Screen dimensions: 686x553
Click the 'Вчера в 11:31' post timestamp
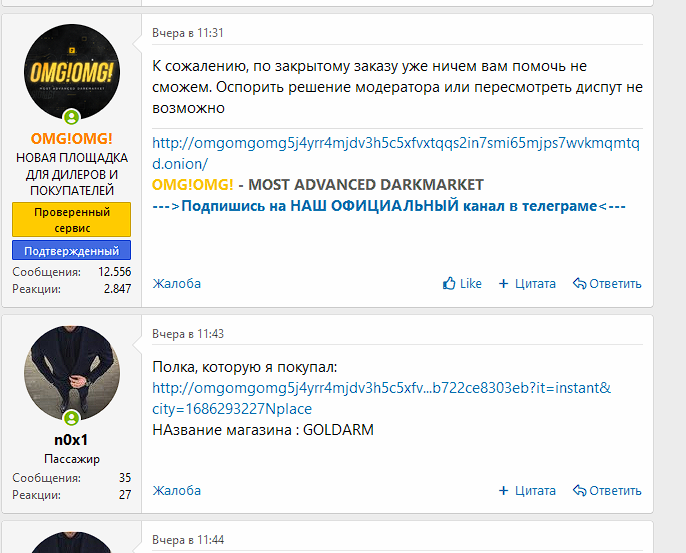point(187,33)
